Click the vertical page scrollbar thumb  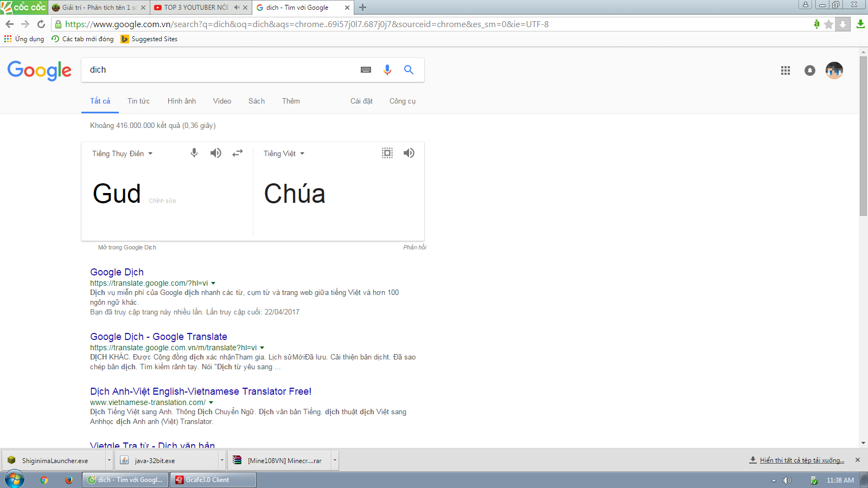[863, 136]
